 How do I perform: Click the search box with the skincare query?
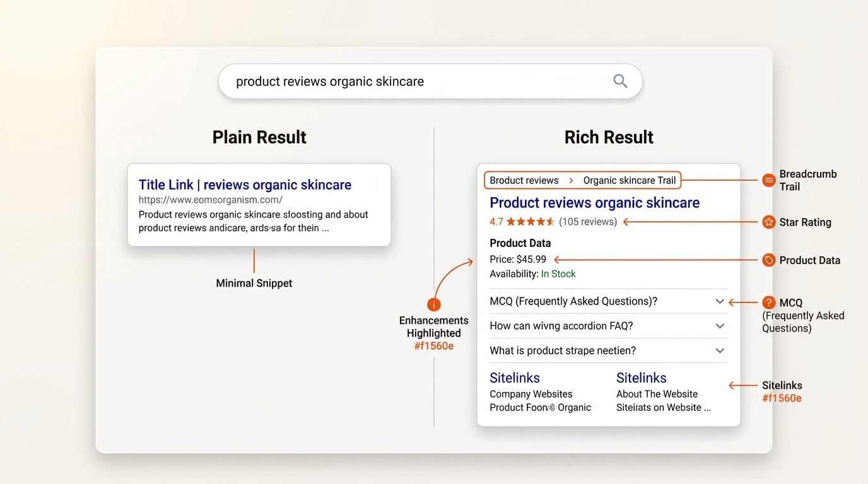[x=430, y=81]
